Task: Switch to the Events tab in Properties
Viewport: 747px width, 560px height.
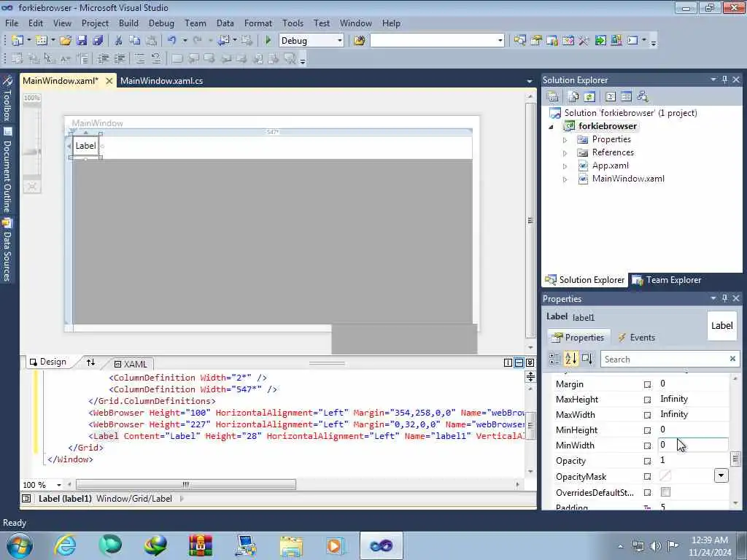Action: tap(636, 338)
